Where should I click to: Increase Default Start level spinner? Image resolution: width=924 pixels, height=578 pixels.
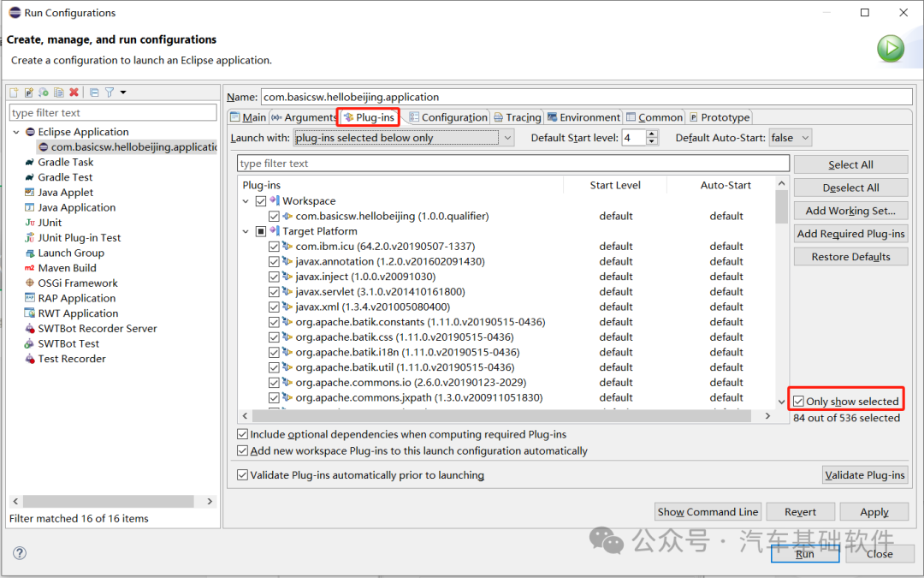pos(651,134)
